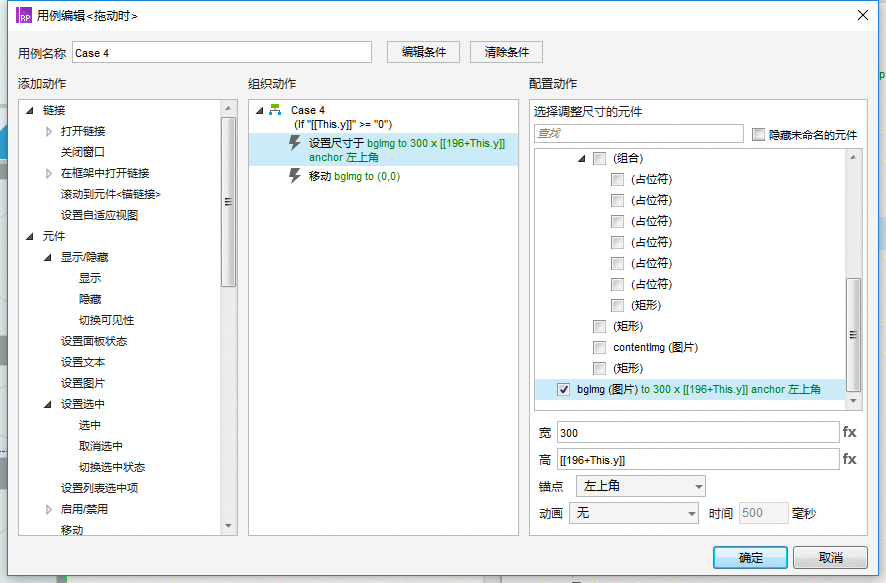Select the 取消选中 action

101,446
